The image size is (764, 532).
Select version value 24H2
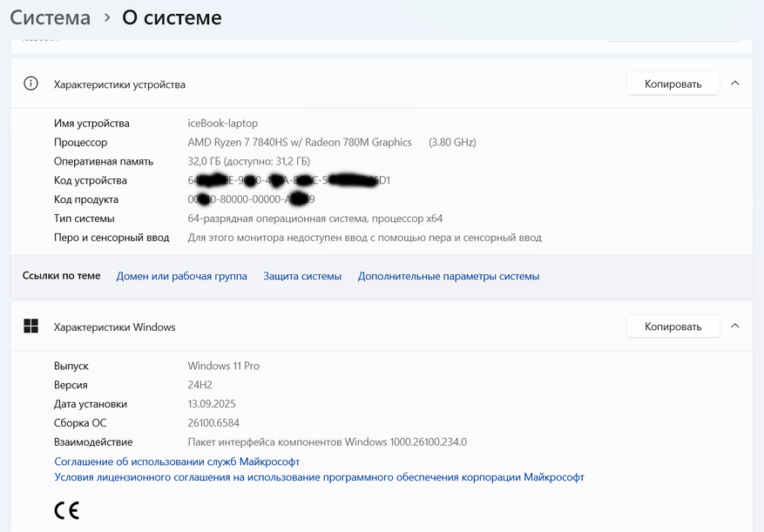(199, 385)
